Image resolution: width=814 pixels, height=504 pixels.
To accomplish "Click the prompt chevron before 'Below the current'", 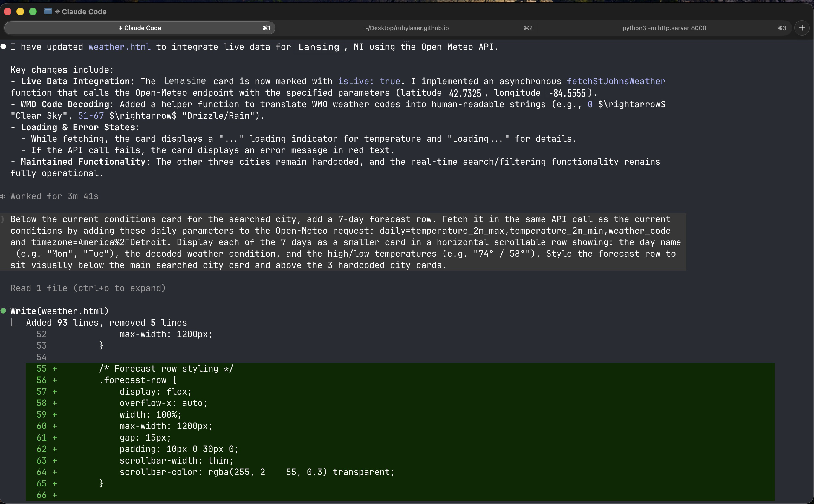I will tap(3, 219).
